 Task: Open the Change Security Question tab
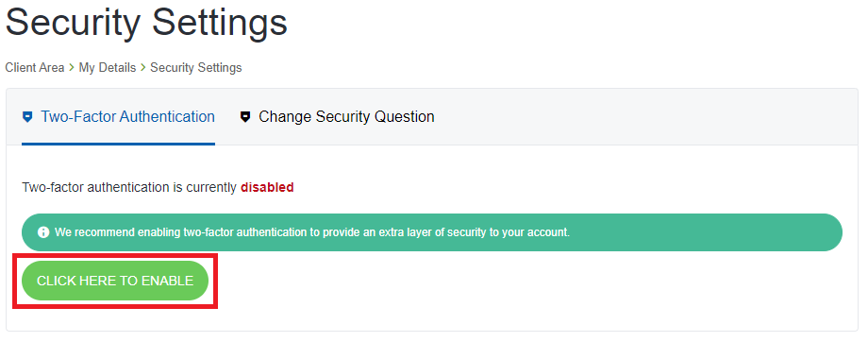tap(337, 117)
